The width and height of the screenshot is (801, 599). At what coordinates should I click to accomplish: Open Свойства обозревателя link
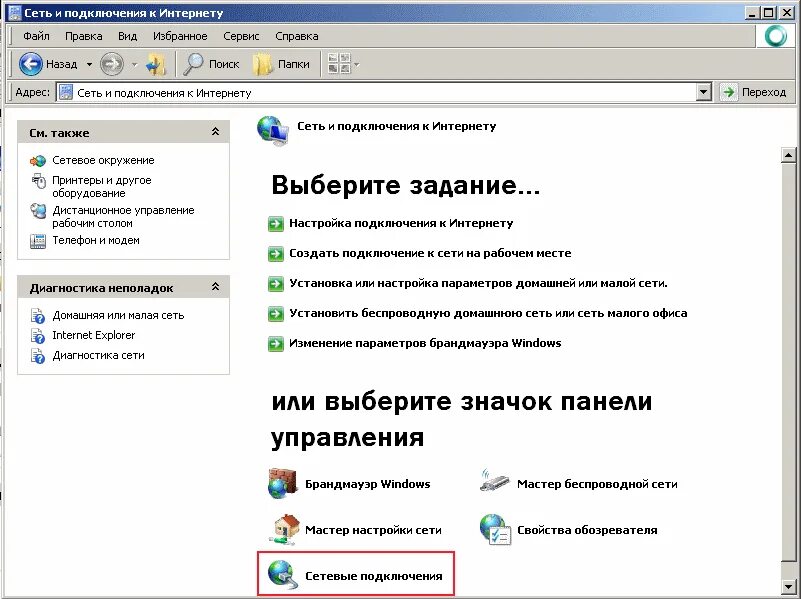(x=587, y=530)
